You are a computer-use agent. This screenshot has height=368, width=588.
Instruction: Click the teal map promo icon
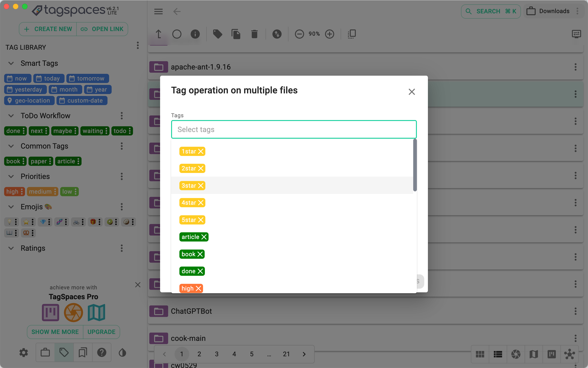96,313
